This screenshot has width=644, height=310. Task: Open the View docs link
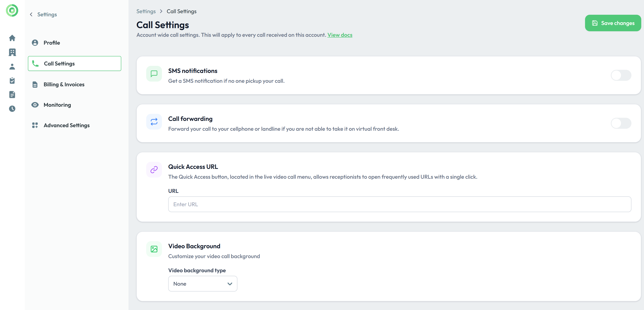pyautogui.click(x=340, y=35)
